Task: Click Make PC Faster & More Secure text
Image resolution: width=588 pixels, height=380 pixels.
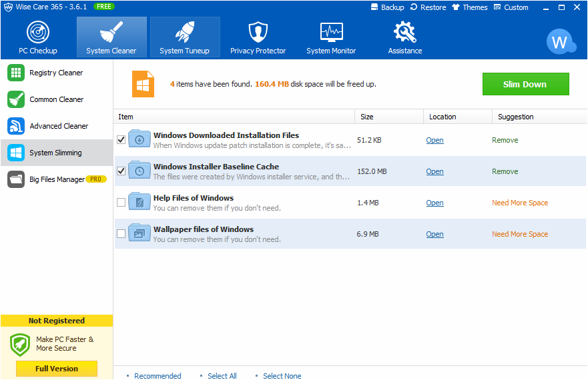Action: 65,343
